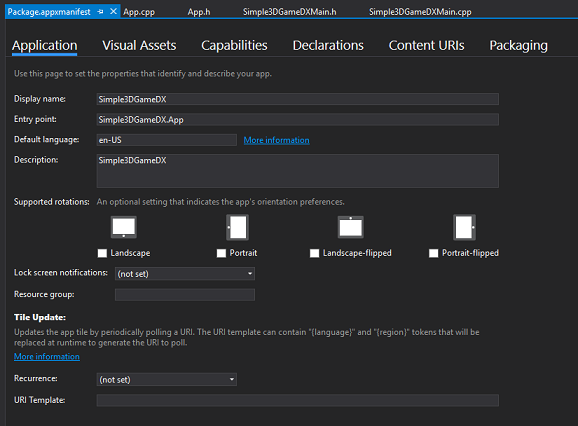
Task: Open the Simple3DGameDXMain.cpp tab
Action: pos(420,12)
